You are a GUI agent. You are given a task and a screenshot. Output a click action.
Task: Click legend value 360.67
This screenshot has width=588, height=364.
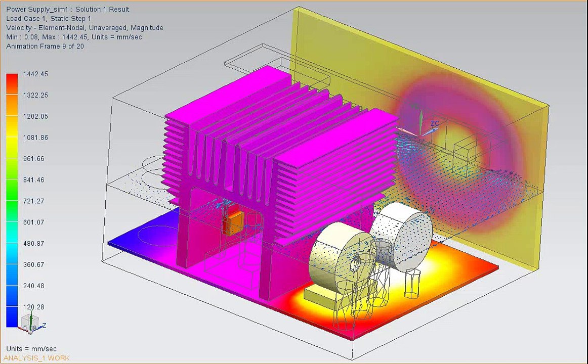(34, 264)
